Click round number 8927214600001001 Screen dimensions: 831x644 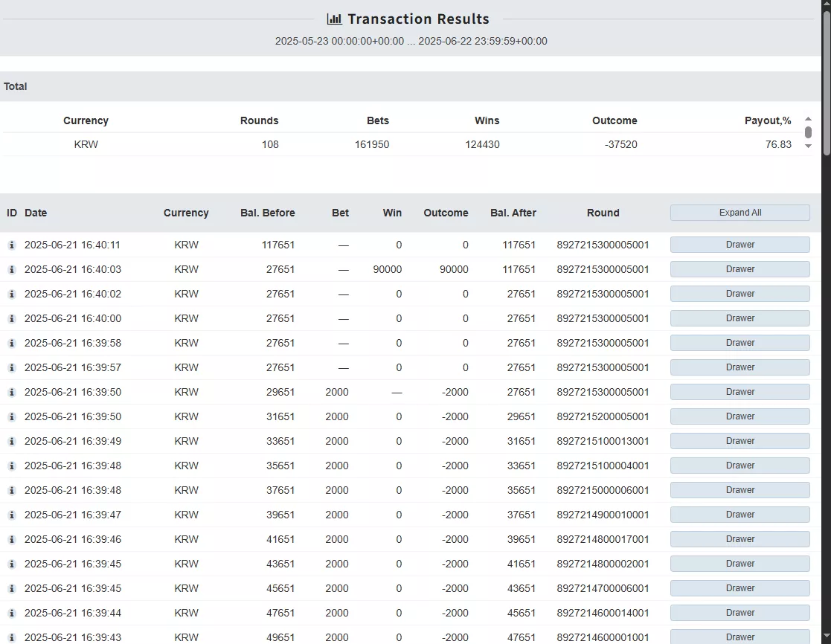tap(603, 637)
